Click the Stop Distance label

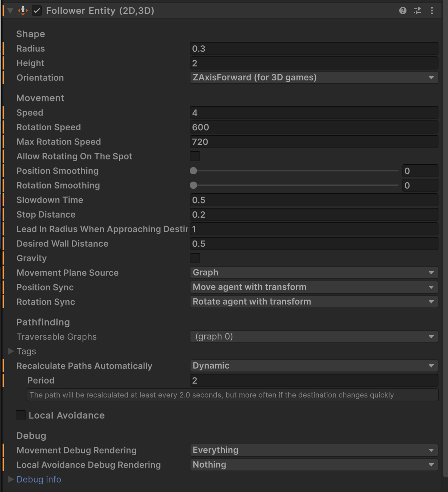(x=46, y=214)
